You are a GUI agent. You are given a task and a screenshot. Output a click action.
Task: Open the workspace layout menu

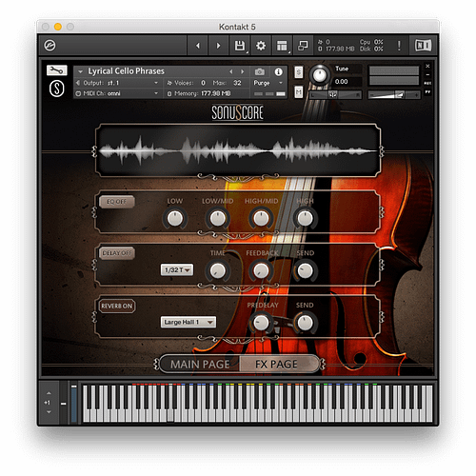[x=282, y=46]
